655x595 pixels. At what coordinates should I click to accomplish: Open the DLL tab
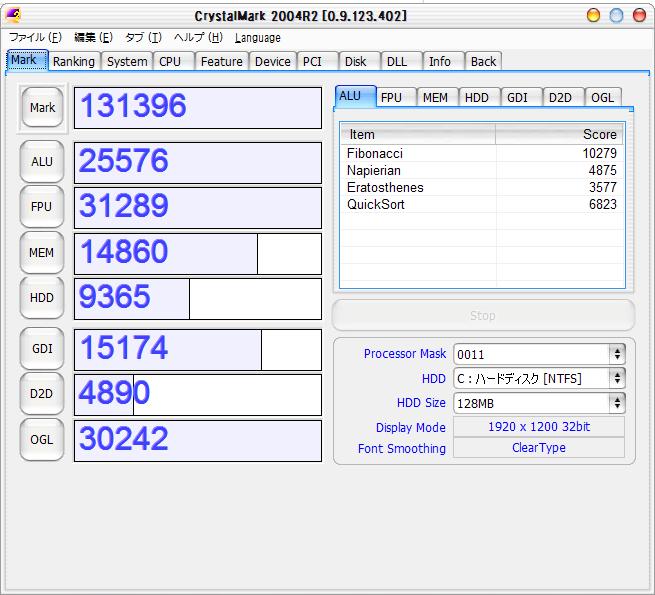pyautogui.click(x=401, y=61)
